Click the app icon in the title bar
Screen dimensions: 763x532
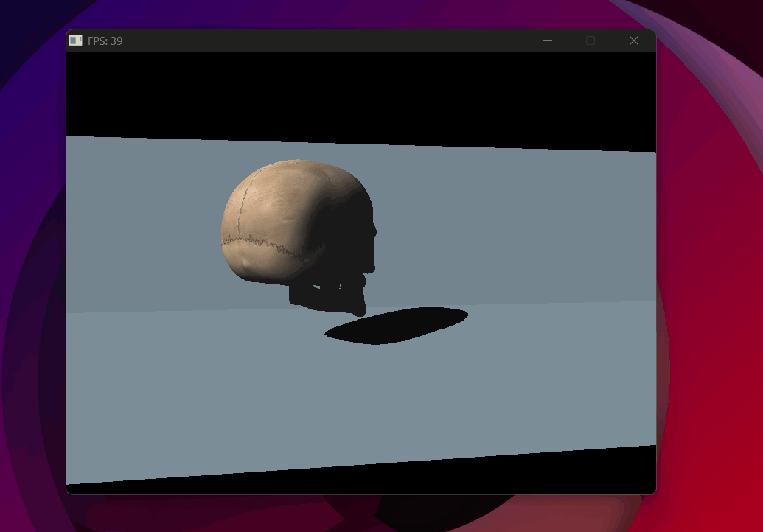(x=76, y=41)
